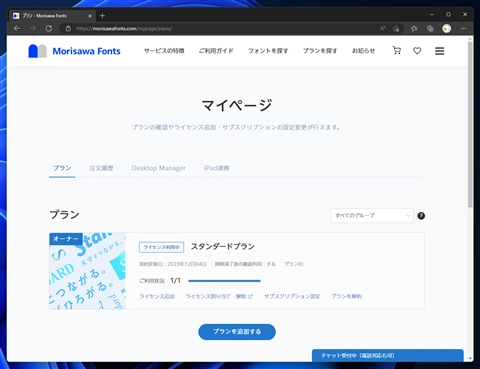Close the Morisawa Fonts browser tab

coord(90,16)
